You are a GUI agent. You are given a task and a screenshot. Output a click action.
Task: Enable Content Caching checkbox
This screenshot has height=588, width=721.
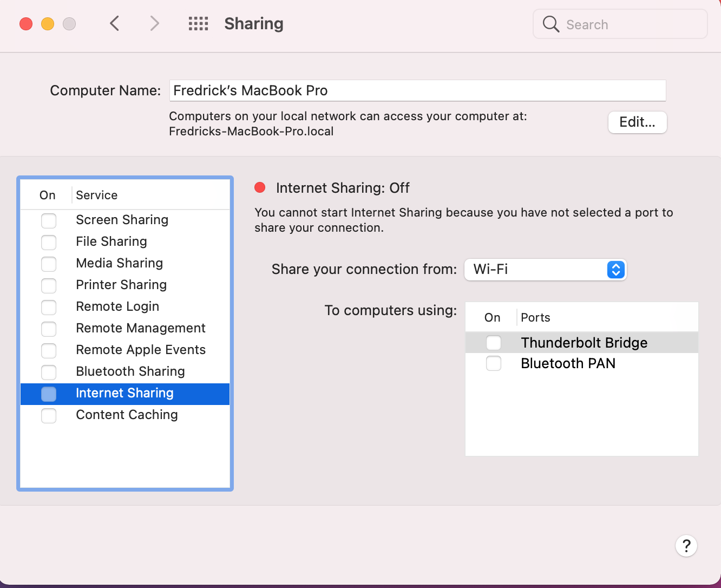[49, 415]
